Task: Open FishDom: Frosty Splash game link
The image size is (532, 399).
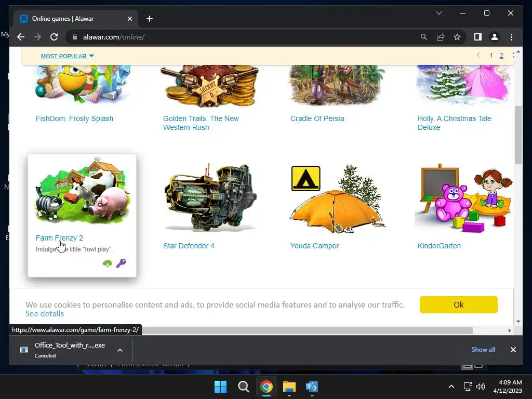Action: tap(75, 118)
